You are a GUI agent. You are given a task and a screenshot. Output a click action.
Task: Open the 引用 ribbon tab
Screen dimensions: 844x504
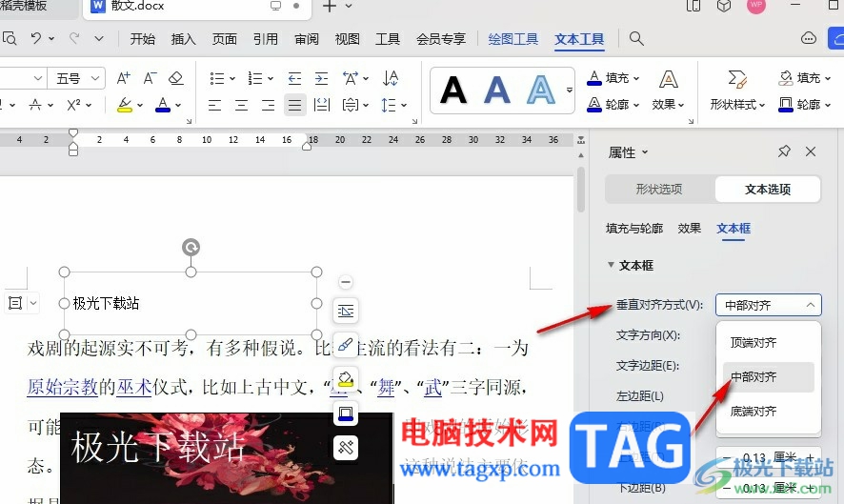[x=266, y=39]
